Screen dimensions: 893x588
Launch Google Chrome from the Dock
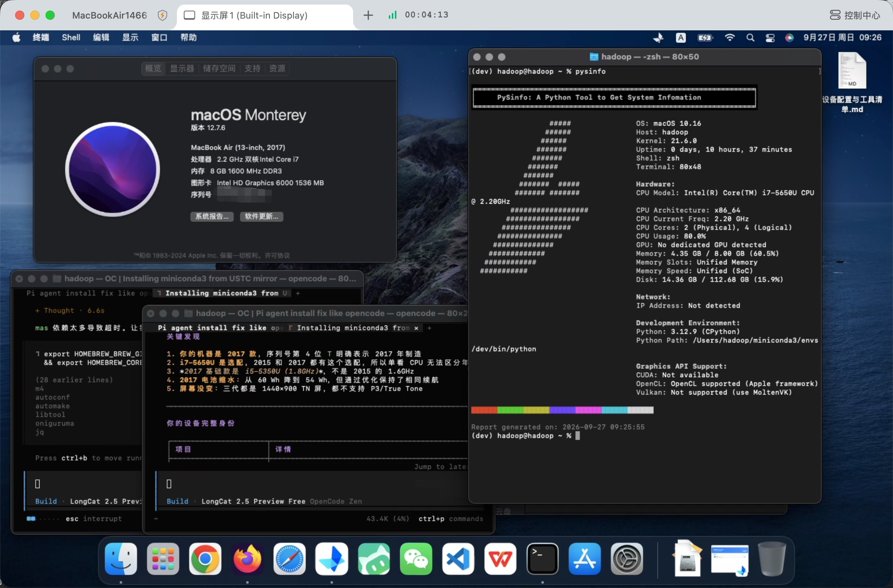[205, 559]
